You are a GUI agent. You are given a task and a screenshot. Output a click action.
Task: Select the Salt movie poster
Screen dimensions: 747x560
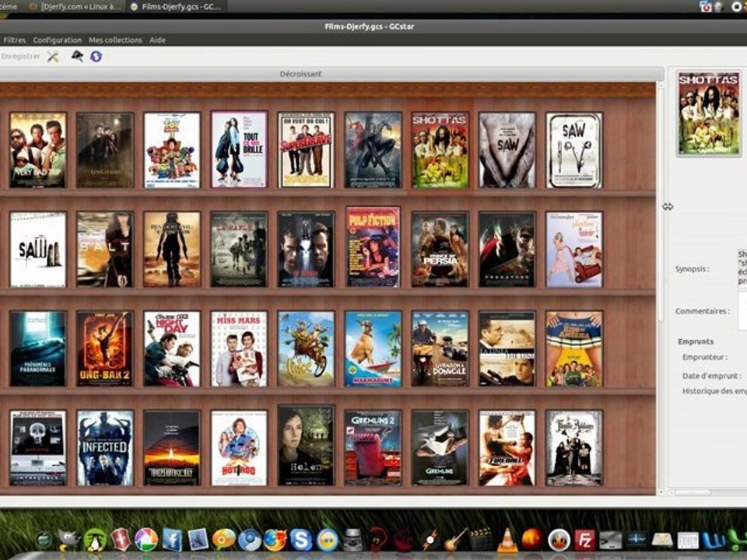click(105, 250)
